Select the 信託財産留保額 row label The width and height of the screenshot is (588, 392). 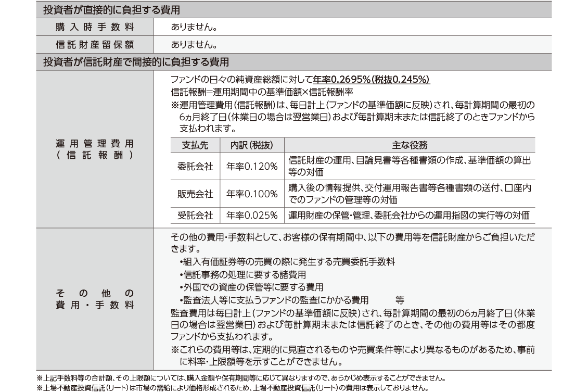click(x=95, y=44)
